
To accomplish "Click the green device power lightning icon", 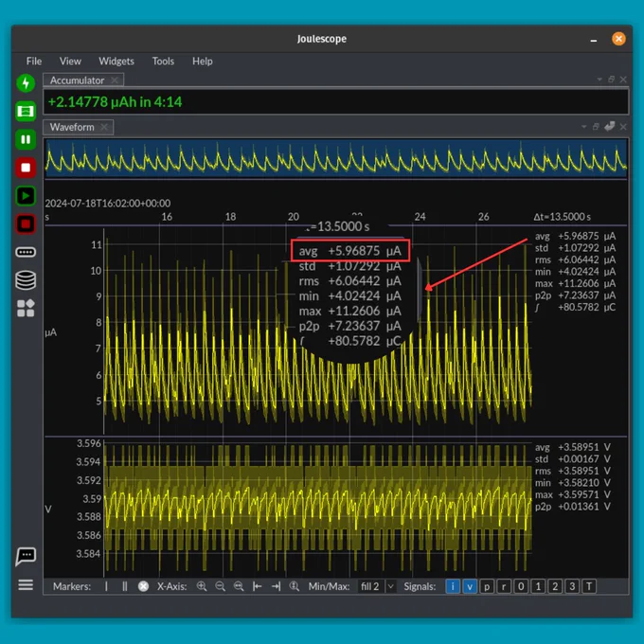I will (26, 83).
